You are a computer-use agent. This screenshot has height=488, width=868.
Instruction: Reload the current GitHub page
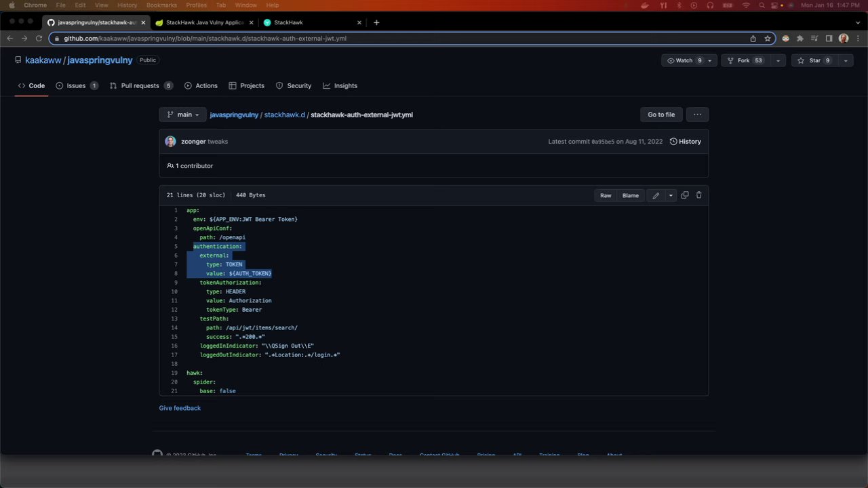tap(39, 39)
